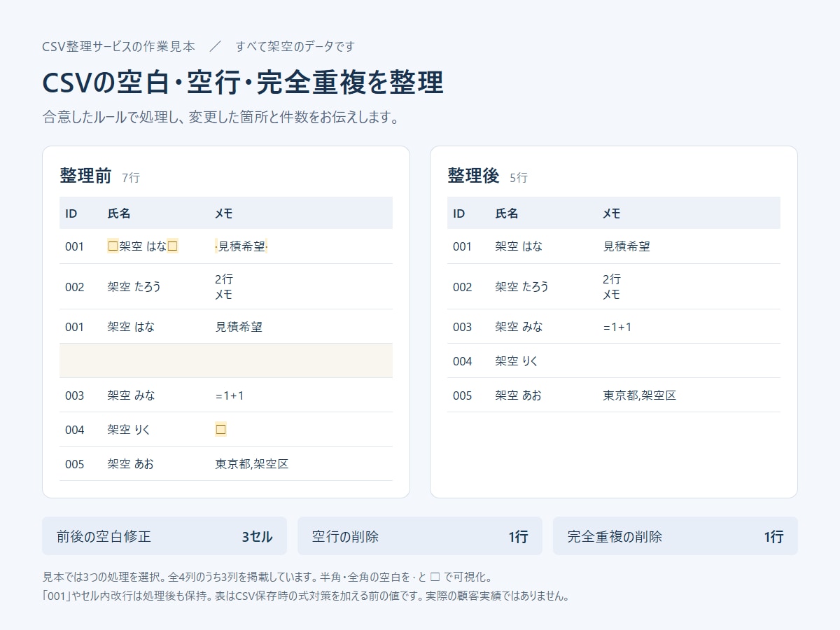Click the "2行 メモ" cell in 整理前 table
Viewport: 840px width, 630px height.
pos(224,287)
